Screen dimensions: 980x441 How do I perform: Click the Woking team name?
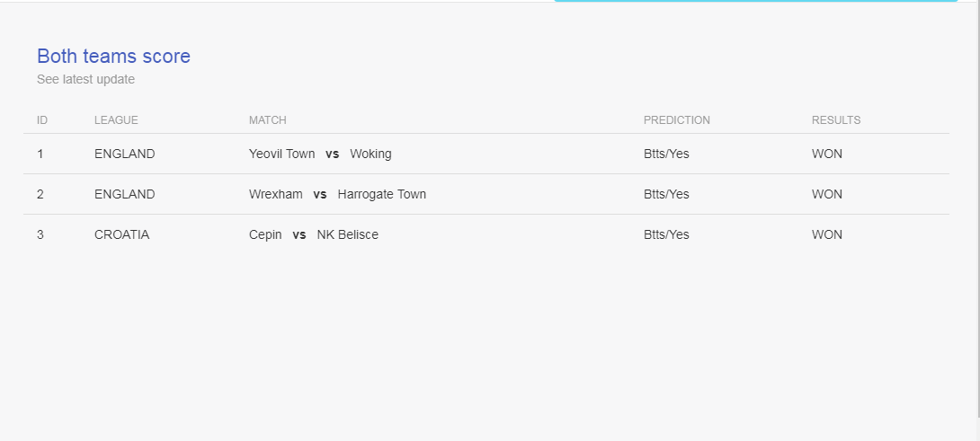(x=370, y=154)
